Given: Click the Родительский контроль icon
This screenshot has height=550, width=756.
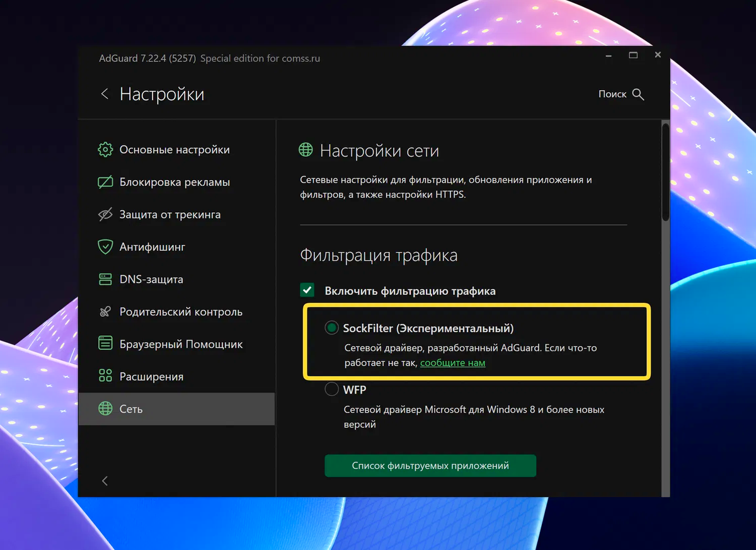Looking at the screenshot, I should tap(105, 312).
